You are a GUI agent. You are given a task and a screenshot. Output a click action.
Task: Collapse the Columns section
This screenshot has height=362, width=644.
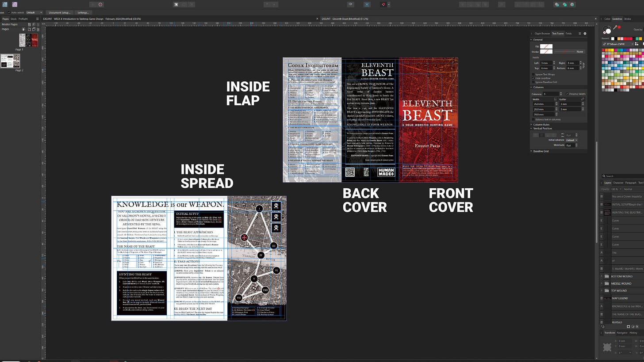[531, 88]
